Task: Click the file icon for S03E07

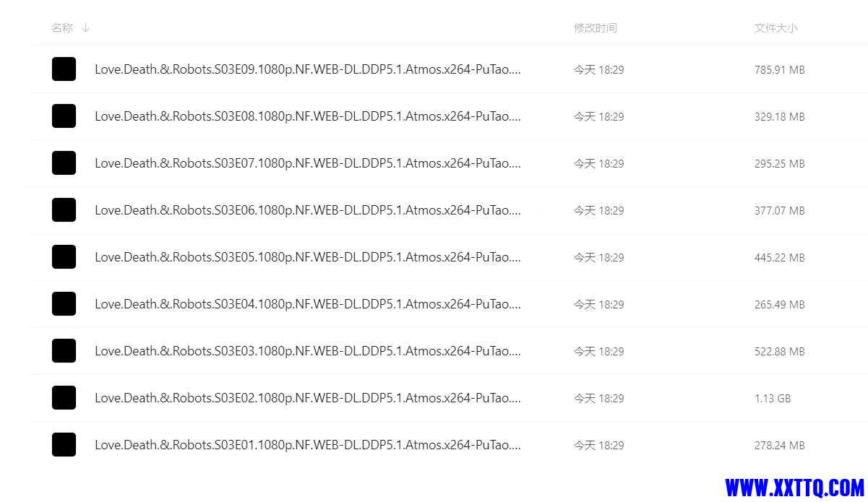Action: 64,163
